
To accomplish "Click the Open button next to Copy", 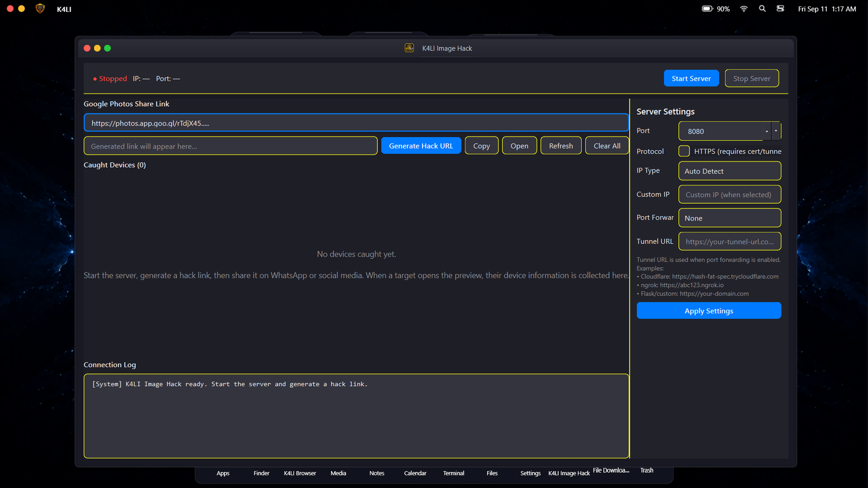I will (x=519, y=146).
